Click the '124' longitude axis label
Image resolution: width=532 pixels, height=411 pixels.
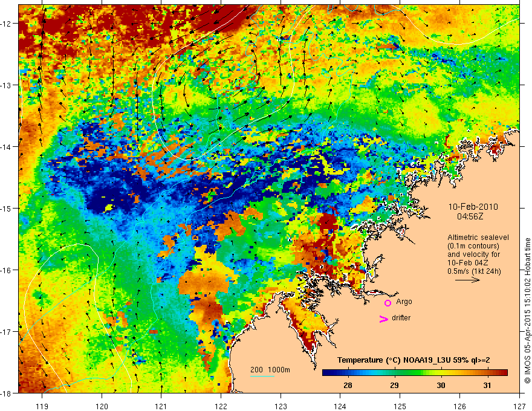click(x=340, y=406)
